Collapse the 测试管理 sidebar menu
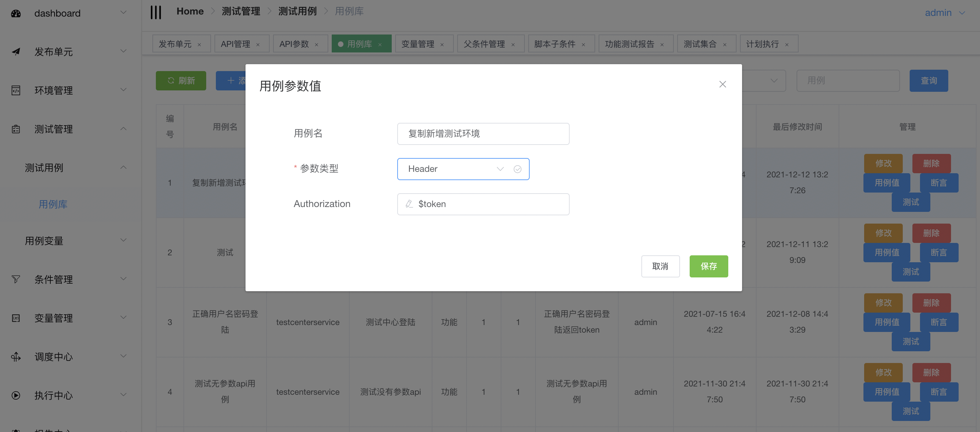The image size is (980, 432). (x=123, y=129)
